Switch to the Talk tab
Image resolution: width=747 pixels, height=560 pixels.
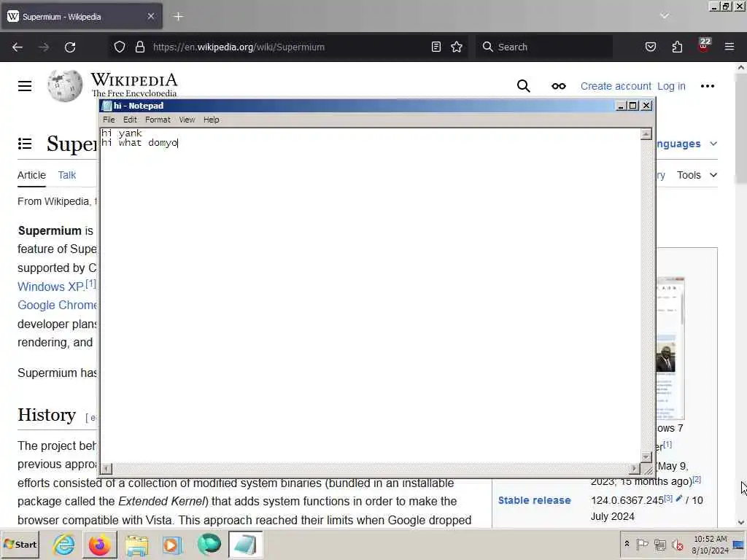[x=66, y=175]
